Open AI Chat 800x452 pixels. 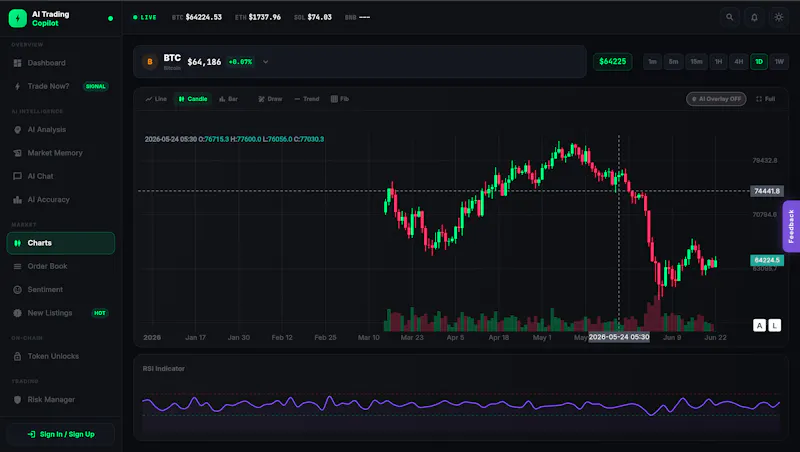(61, 176)
